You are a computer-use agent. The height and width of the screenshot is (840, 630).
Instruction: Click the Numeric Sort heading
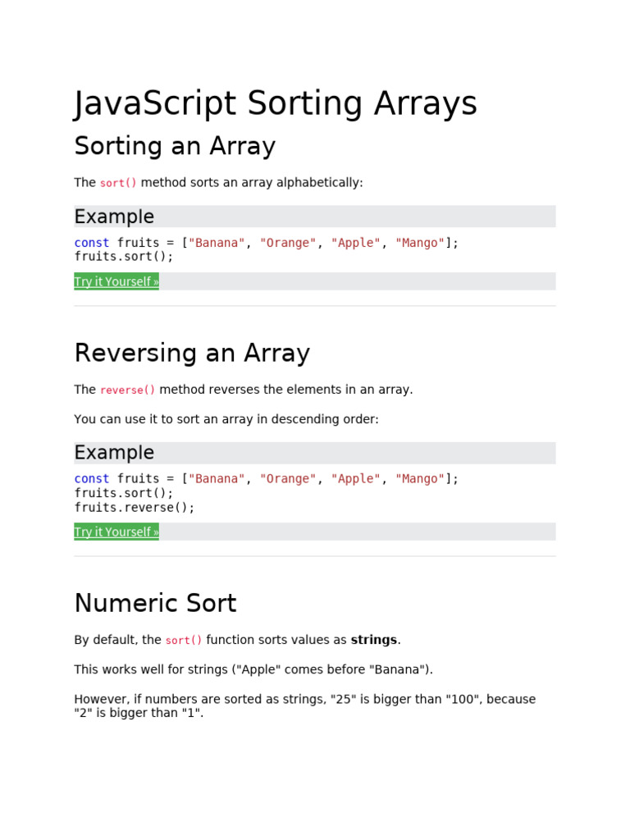tap(155, 603)
